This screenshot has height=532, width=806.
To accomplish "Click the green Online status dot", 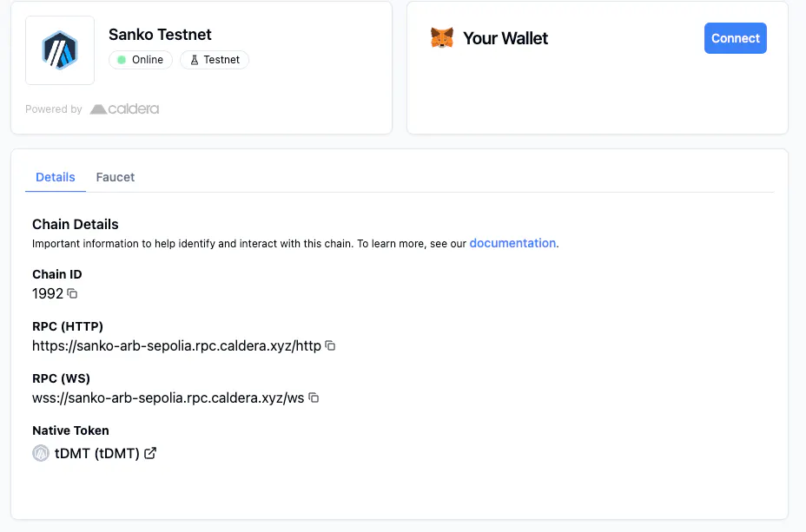I will pyautogui.click(x=122, y=60).
